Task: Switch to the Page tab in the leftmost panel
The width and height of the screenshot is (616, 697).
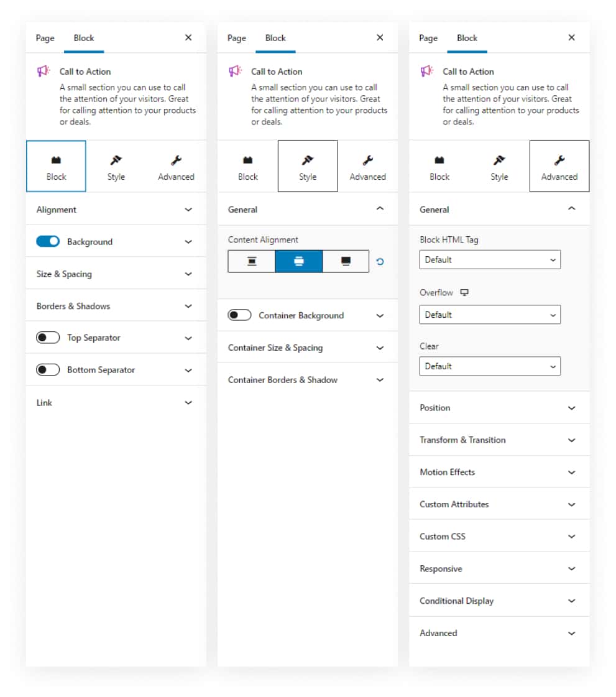Action: [x=45, y=38]
